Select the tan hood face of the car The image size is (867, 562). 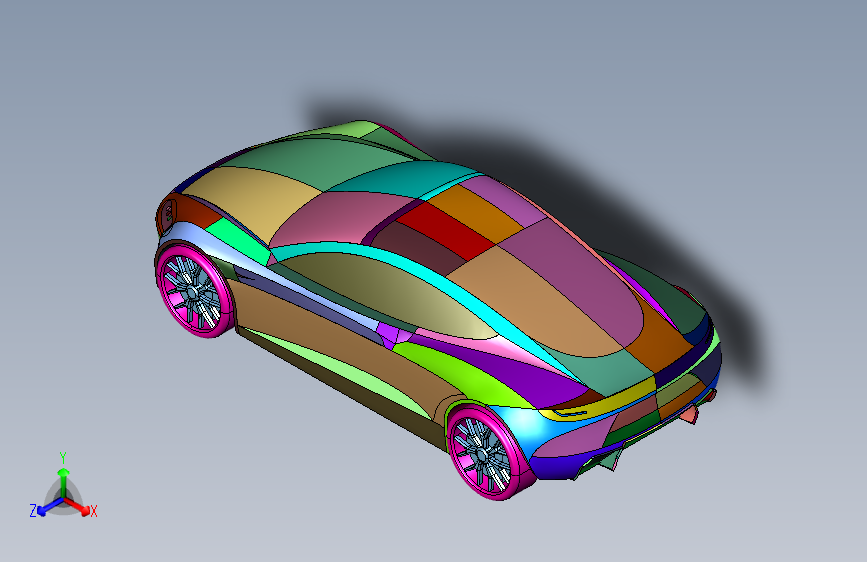(x=253, y=202)
